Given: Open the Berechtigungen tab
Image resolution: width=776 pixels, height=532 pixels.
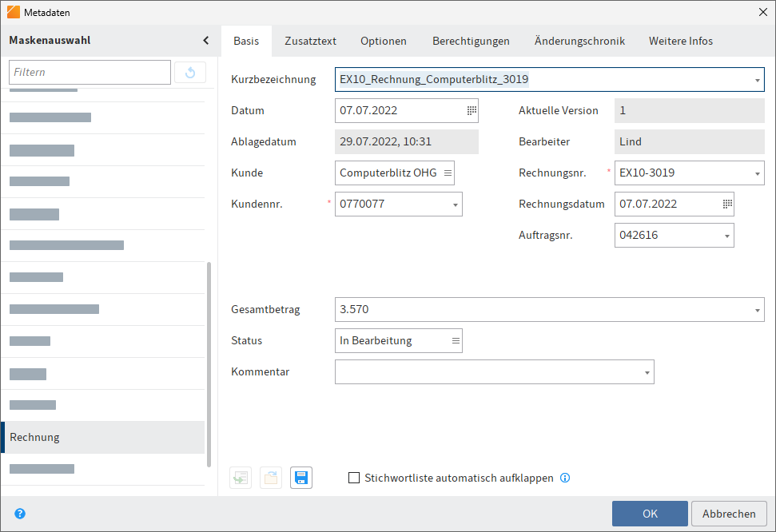Looking at the screenshot, I should coord(471,41).
